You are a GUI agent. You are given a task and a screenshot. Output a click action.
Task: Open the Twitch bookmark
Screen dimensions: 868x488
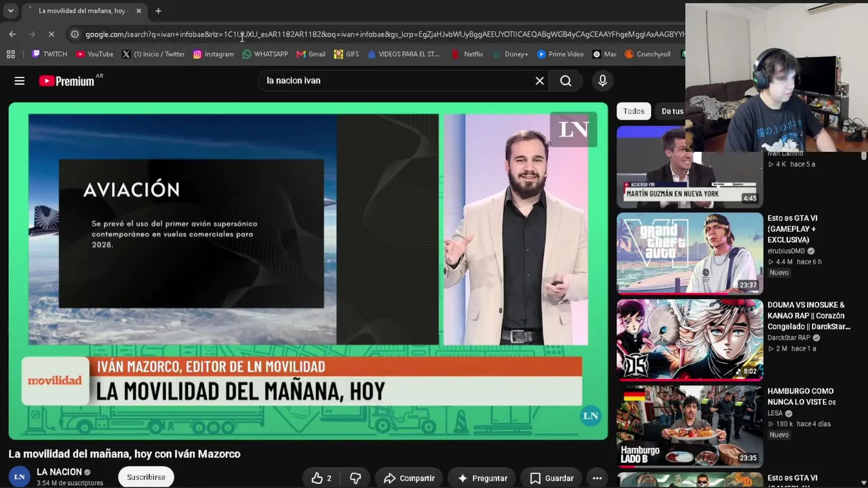tap(50, 54)
